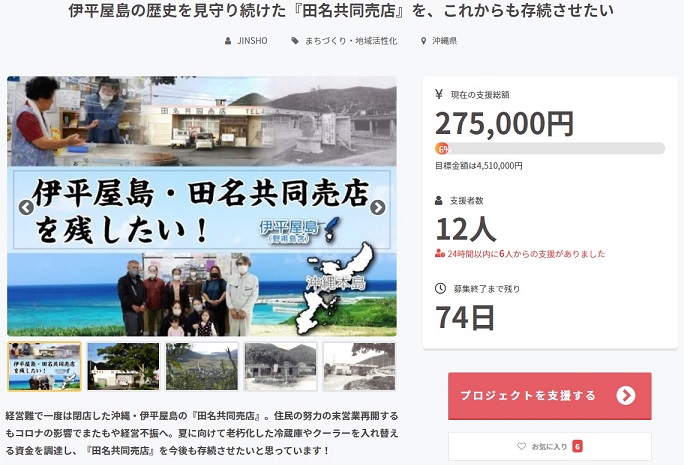Click the プロジェクトを支援する button
The image size is (684, 465).
(550, 396)
